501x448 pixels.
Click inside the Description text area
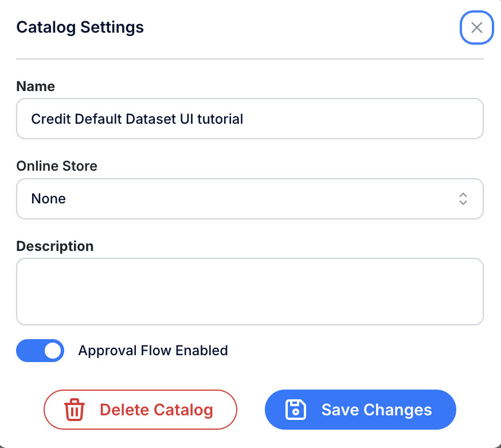[249, 291]
